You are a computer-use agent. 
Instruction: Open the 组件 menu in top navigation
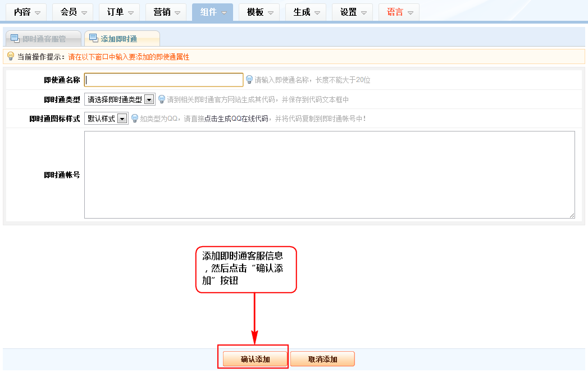coord(212,12)
